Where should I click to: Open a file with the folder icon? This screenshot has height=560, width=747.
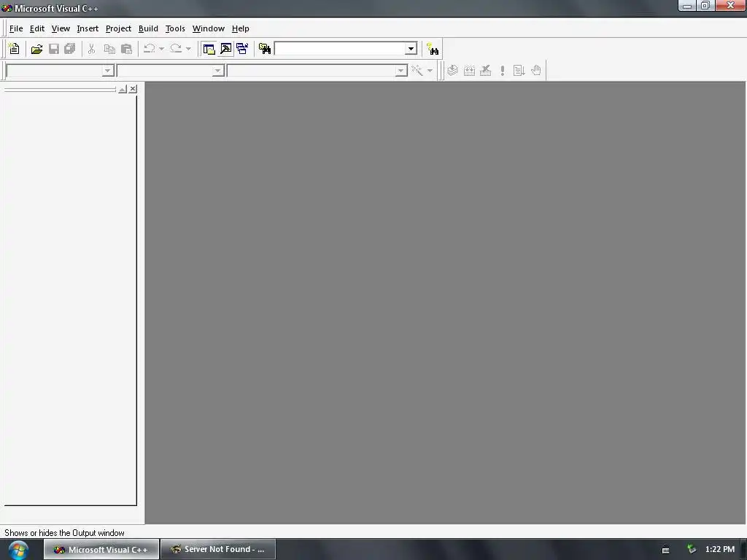(36, 49)
